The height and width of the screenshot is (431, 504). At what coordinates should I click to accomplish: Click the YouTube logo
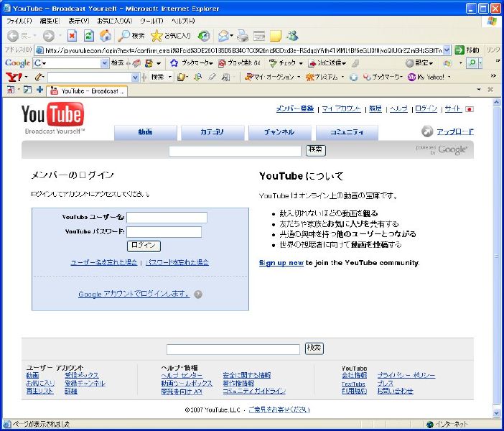(x=52, y=115)
